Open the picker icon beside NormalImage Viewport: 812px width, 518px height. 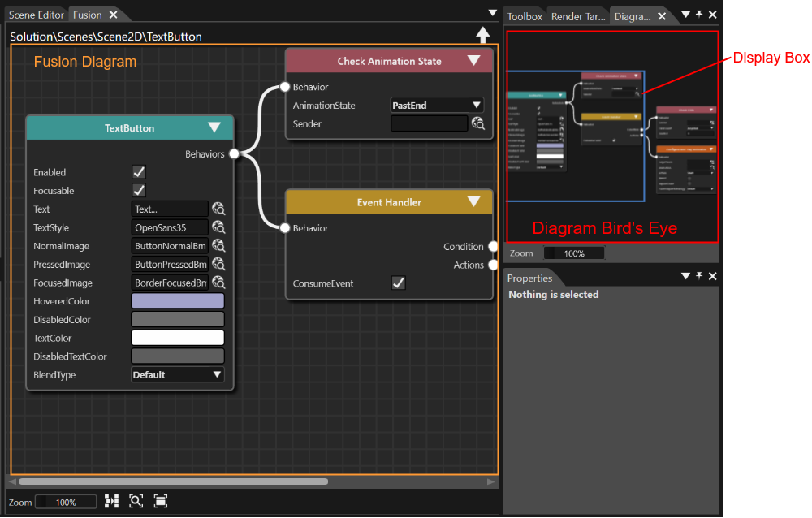point(218,245)
